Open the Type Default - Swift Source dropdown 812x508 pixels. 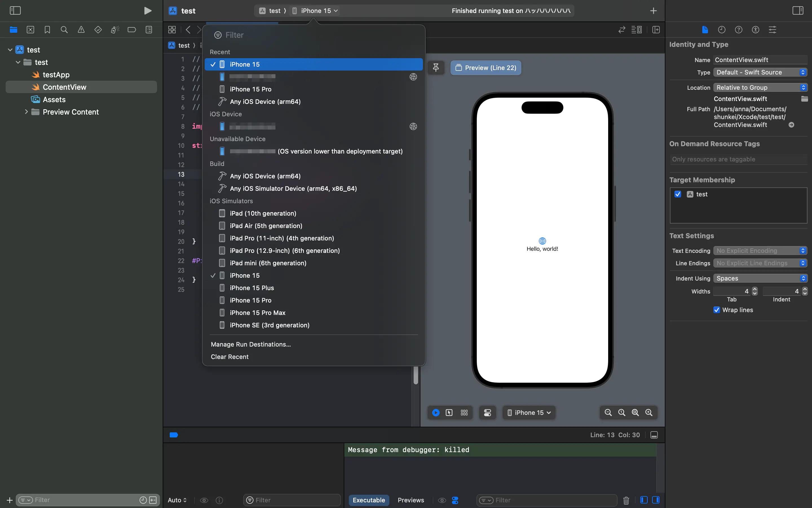tap(760, 72)
